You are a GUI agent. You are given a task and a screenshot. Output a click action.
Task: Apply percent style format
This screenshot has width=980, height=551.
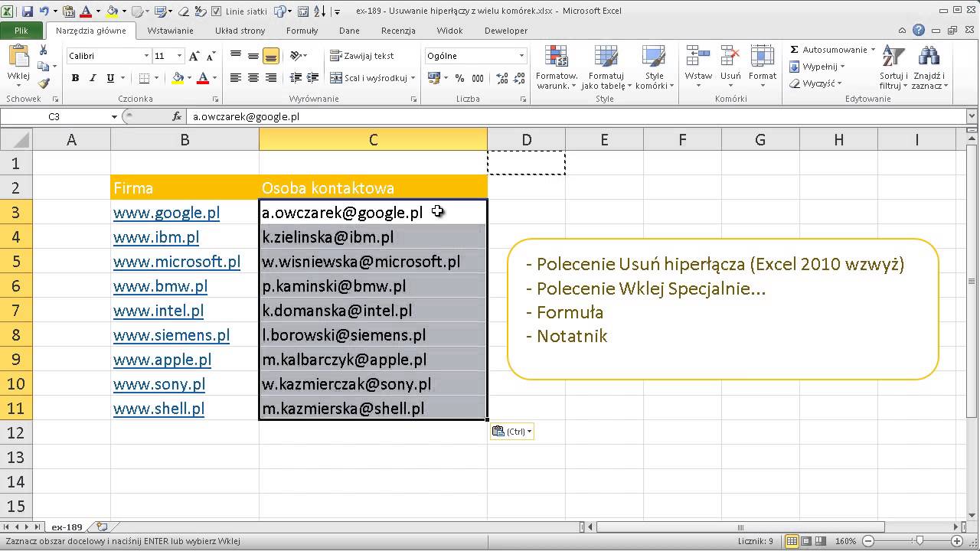click(x=459, y=78)
